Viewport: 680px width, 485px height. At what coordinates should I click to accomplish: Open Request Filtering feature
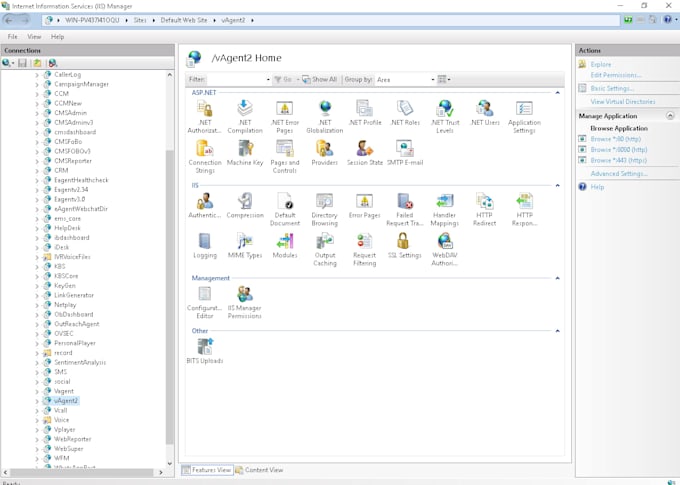pyautogui.click(x=365, y=249)
